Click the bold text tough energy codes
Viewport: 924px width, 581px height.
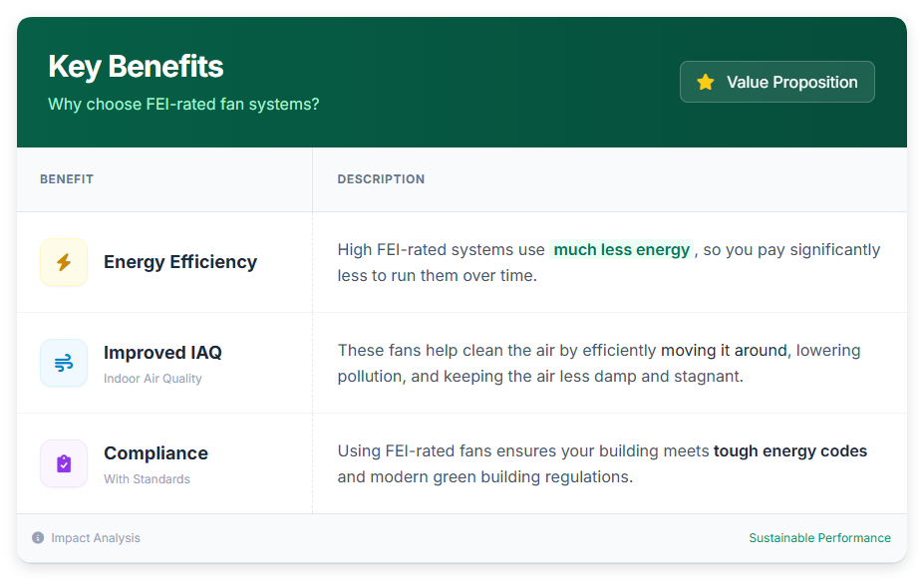coord(790,450)
